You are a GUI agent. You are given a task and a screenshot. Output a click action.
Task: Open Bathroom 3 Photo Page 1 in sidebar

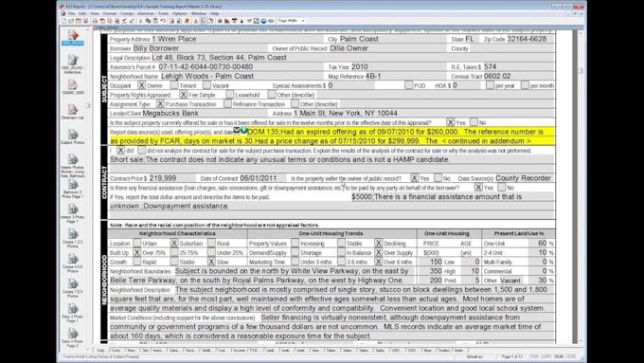click(x=73, y=189)
